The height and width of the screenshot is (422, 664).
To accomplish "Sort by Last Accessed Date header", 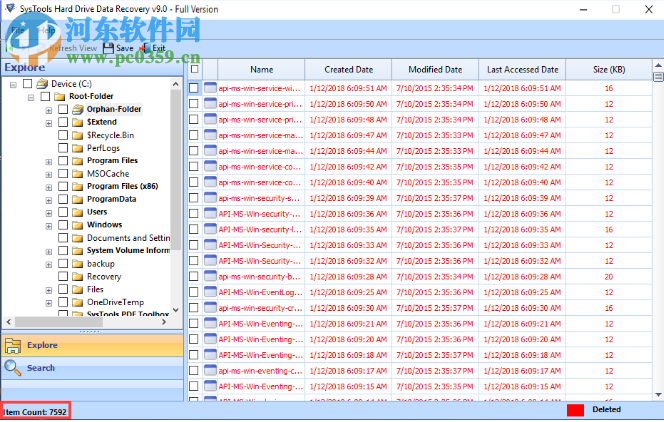I will point(522,69).
